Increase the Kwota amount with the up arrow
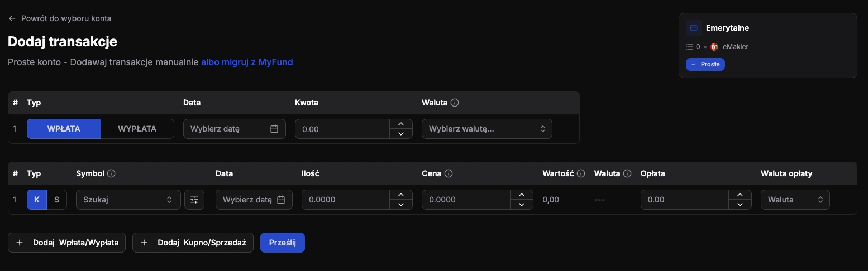The image size is (868, 271). tap(400, 124)
